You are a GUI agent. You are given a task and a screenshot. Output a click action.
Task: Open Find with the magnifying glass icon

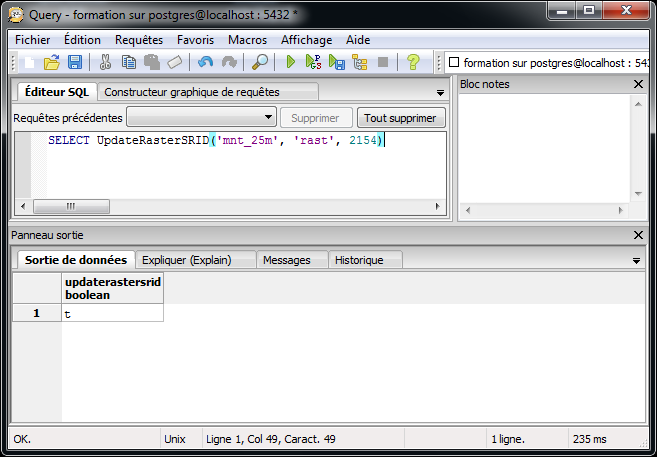pyautogui.click(x=260, y=63)
